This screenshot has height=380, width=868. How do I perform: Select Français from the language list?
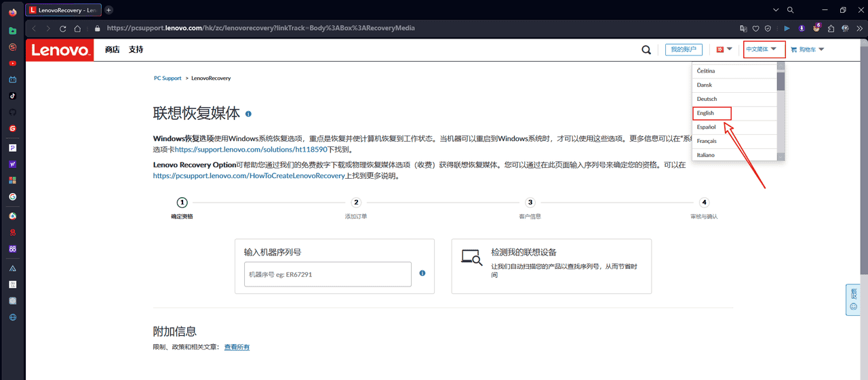click(x=734, y=142)
